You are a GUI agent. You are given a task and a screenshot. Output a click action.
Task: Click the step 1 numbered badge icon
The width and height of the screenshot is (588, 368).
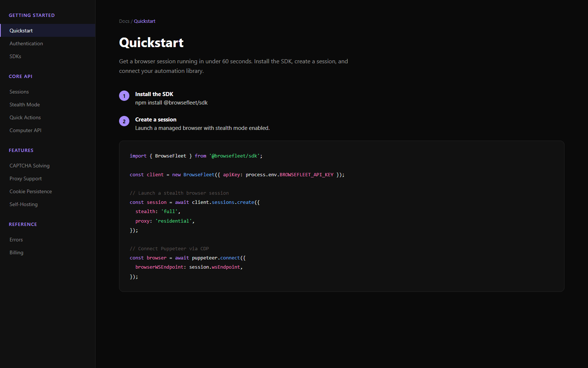pyautogui.click(x=124, y=96)
